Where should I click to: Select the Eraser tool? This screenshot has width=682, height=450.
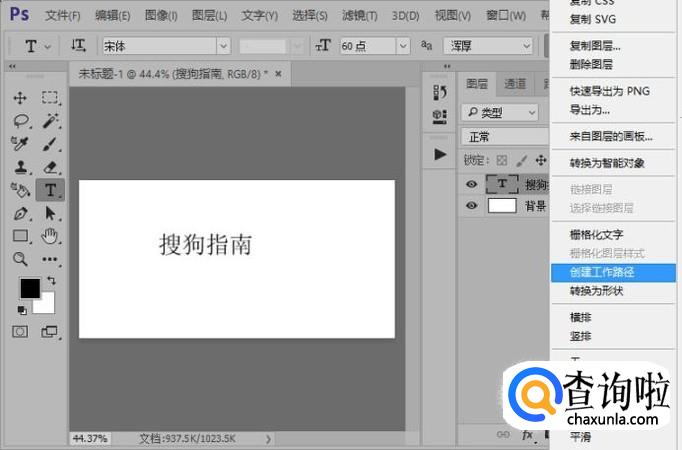(50, 167)
